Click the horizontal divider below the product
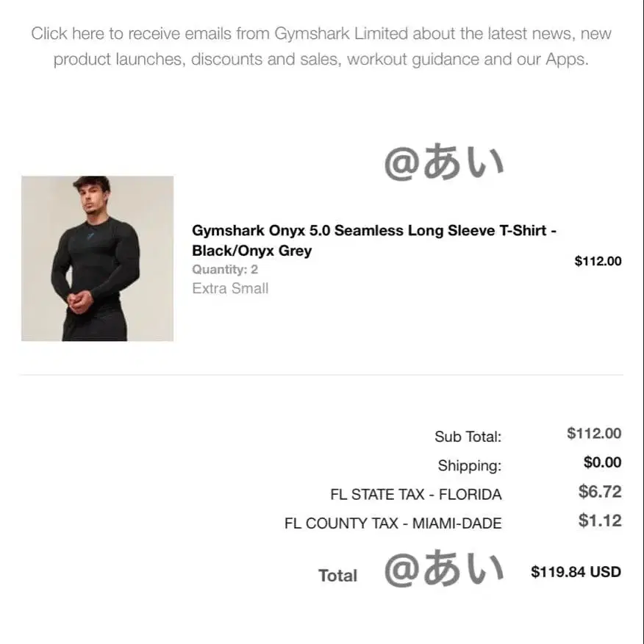This screenshot has height=644, width=644. pyautogui.click(x=321, y=375)
